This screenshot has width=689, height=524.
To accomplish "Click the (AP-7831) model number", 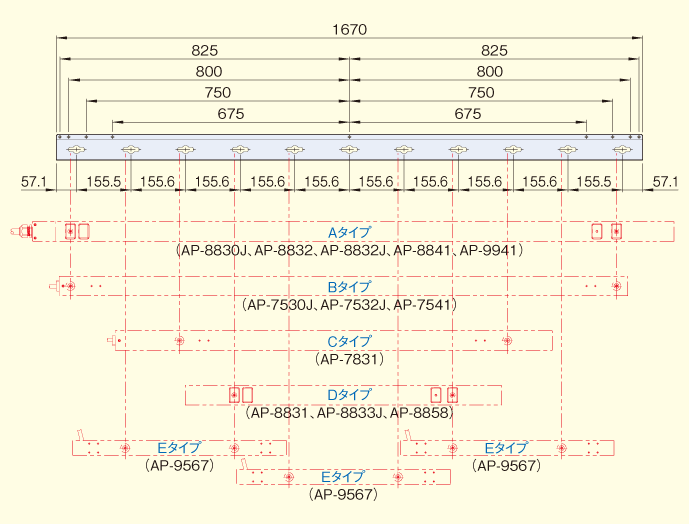I will (349, 358).
